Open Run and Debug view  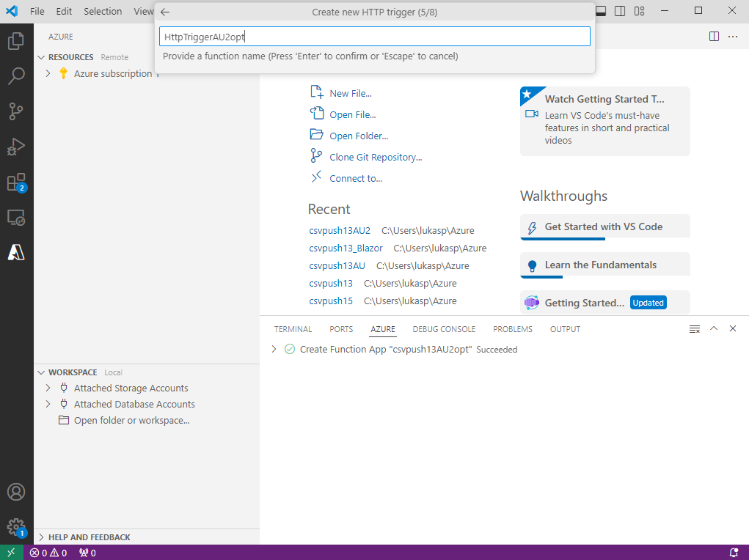point(16,147)
